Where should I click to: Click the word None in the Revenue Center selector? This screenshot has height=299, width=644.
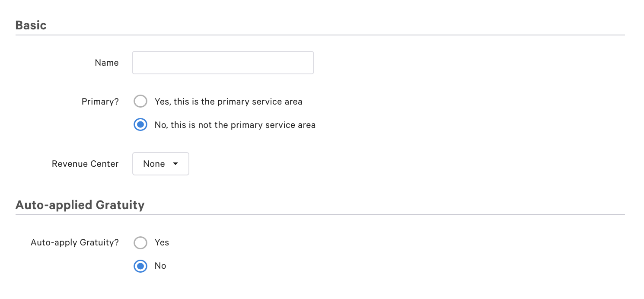click(153, 164)
